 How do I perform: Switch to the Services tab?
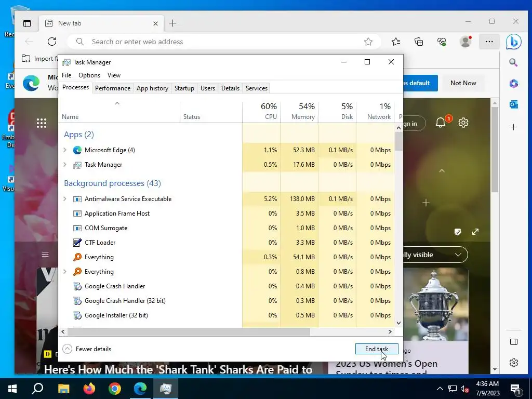pyautogui.click(x=257, y=88)
